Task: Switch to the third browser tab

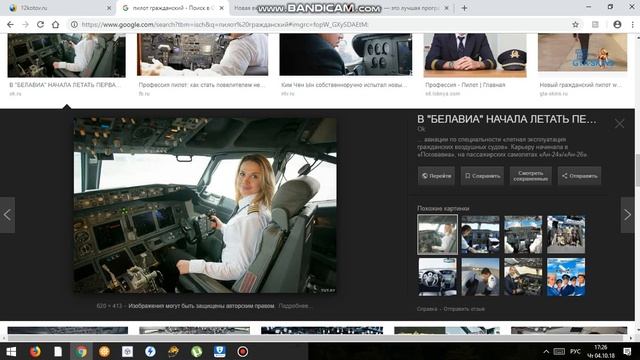Action: click(341, 8)
